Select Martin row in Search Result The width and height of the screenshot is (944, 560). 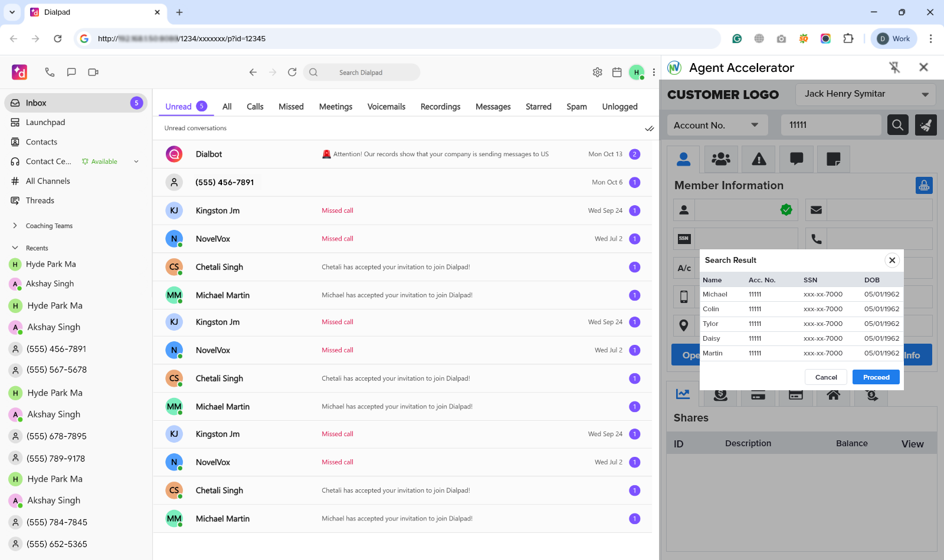(801, 353)
